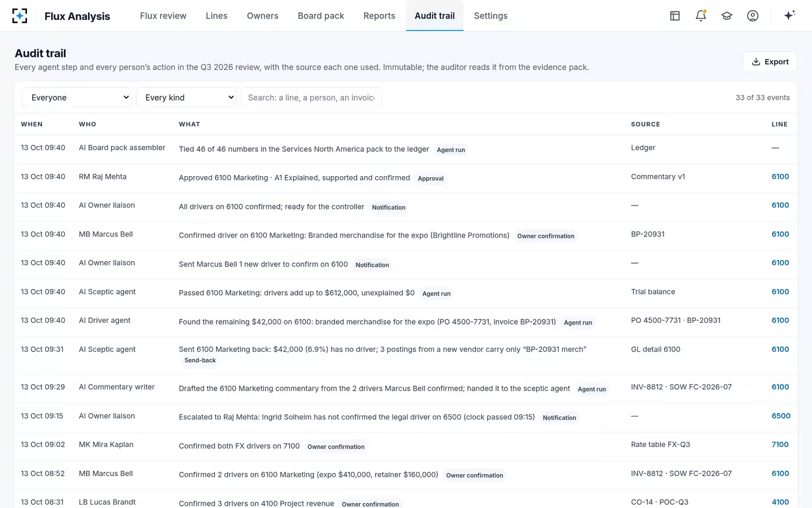Open line 6100 link in Raj Mehta's approval row
812x508 pixels.
[780, 177]
